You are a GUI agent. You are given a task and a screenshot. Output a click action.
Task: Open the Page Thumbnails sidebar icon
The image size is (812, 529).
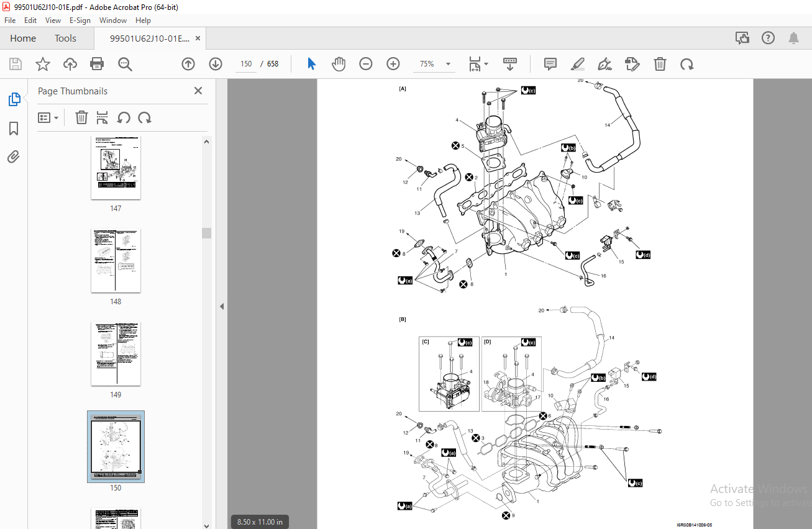(x=14, y=99)
